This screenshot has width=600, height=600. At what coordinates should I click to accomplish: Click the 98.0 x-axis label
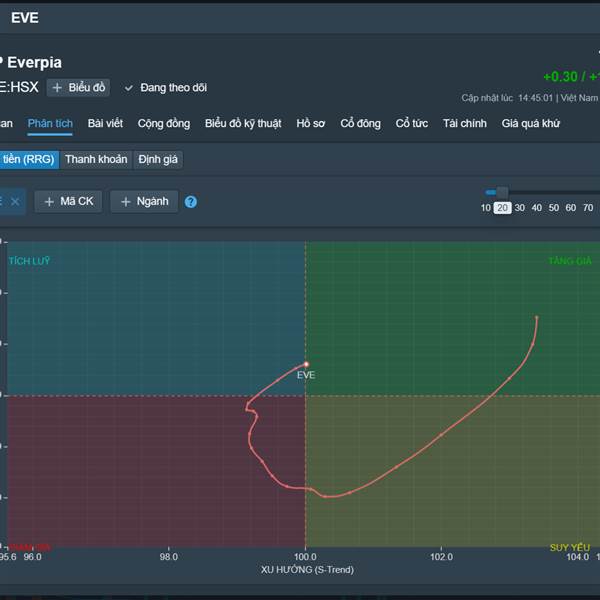169,557
